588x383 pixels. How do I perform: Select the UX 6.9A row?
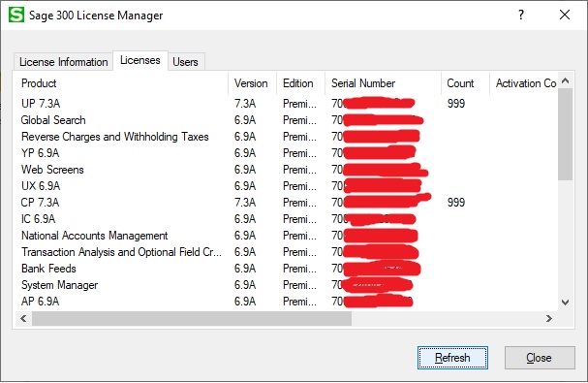(x=287, y=186)
